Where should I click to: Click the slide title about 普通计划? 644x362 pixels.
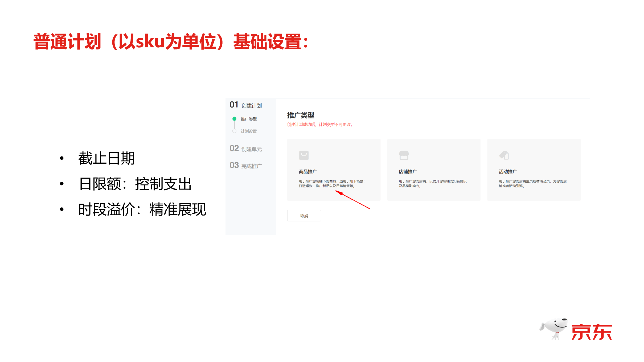pos(171,42)
